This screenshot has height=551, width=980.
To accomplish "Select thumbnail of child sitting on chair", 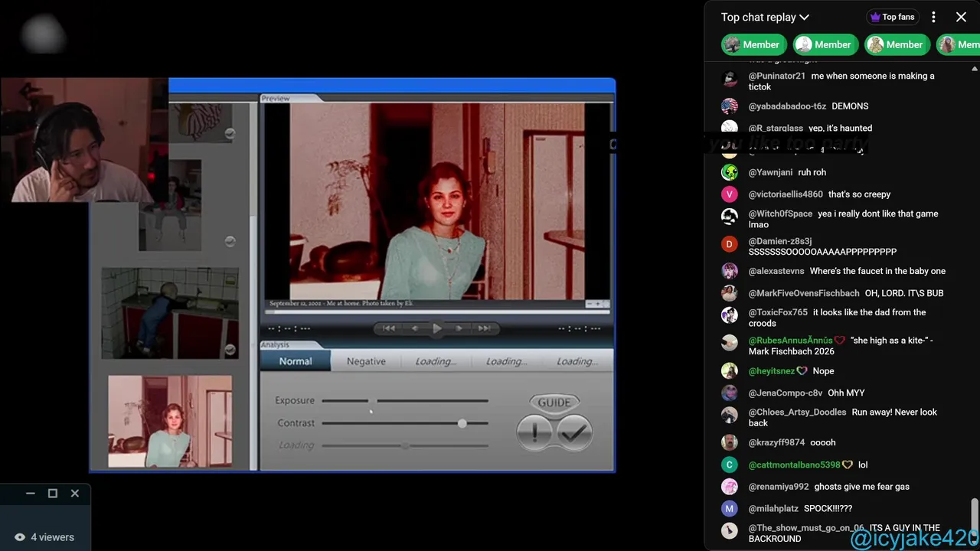I will click(170, 205).
